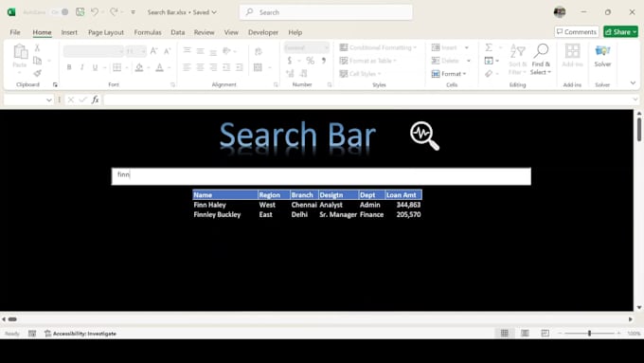Switch to the Insert tab

tap(69, 32)
